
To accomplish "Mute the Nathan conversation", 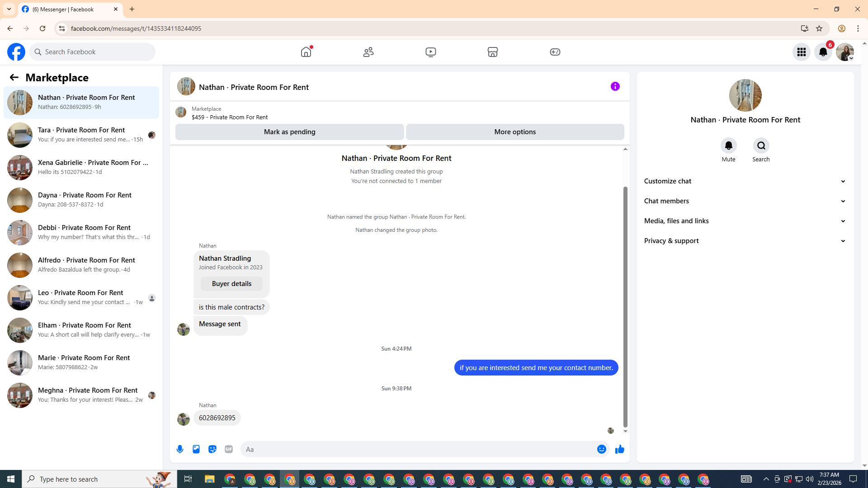I will coord(729,145).
